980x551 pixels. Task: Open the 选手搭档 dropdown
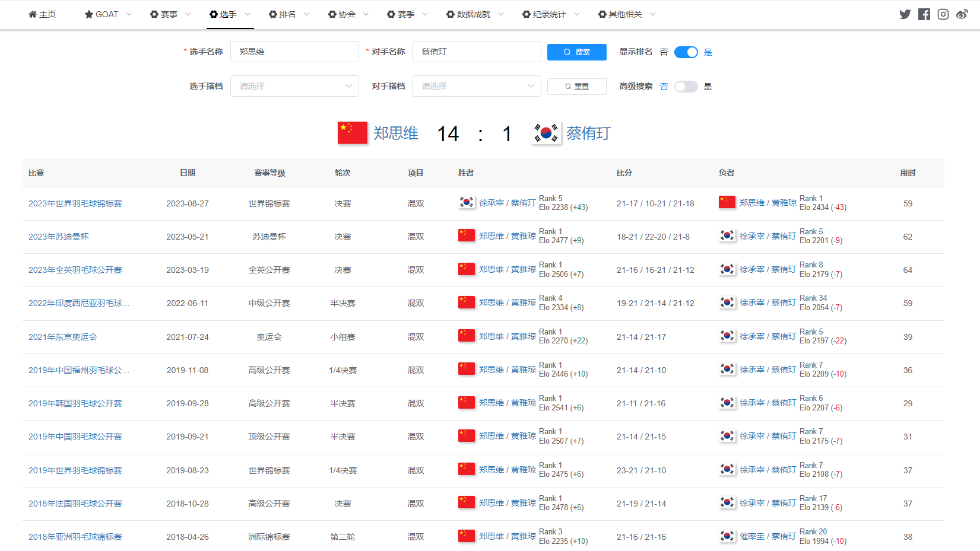(294, 86)
